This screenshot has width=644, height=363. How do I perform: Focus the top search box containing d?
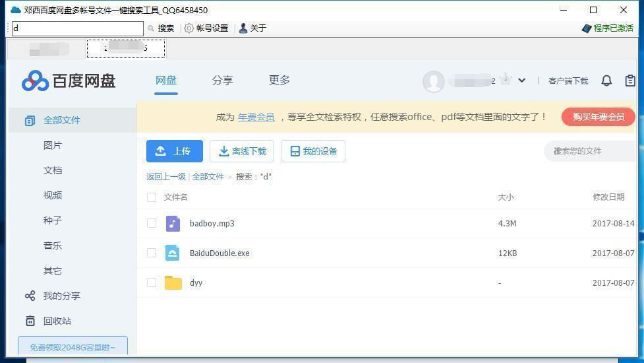pyautogui.click(x=78, y=28)
